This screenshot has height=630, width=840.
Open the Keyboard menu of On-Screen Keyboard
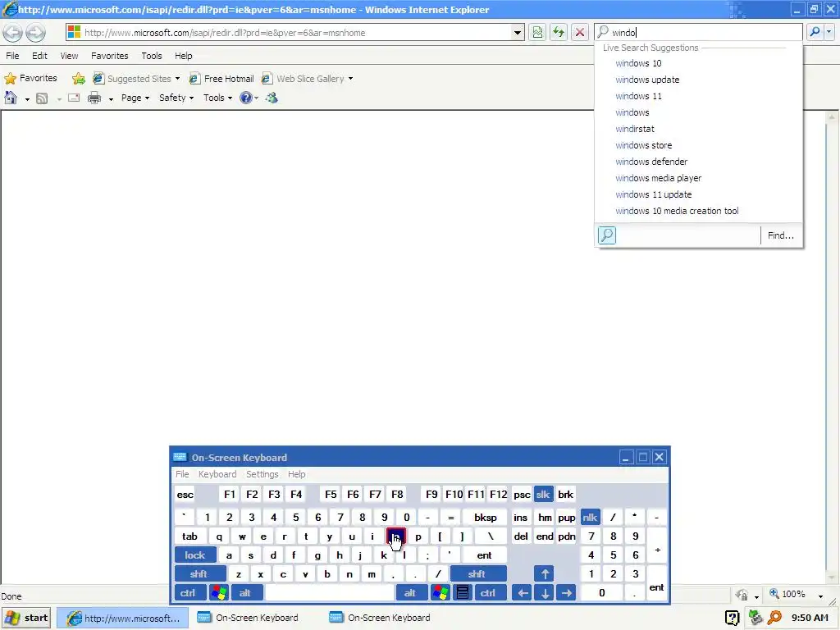(x=217, y=474)
